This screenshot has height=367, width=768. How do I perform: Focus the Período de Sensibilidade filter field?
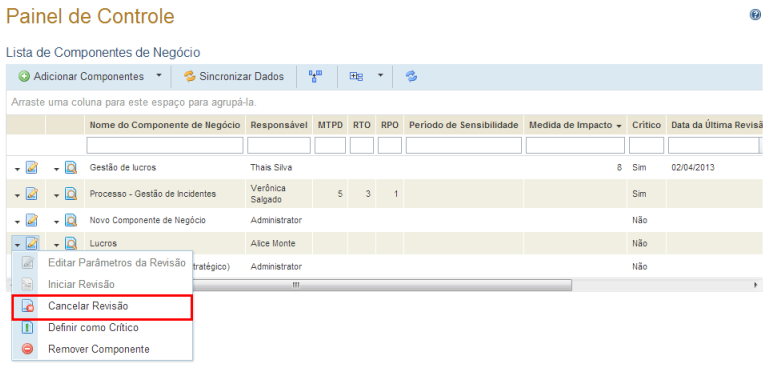click(464, 146)
